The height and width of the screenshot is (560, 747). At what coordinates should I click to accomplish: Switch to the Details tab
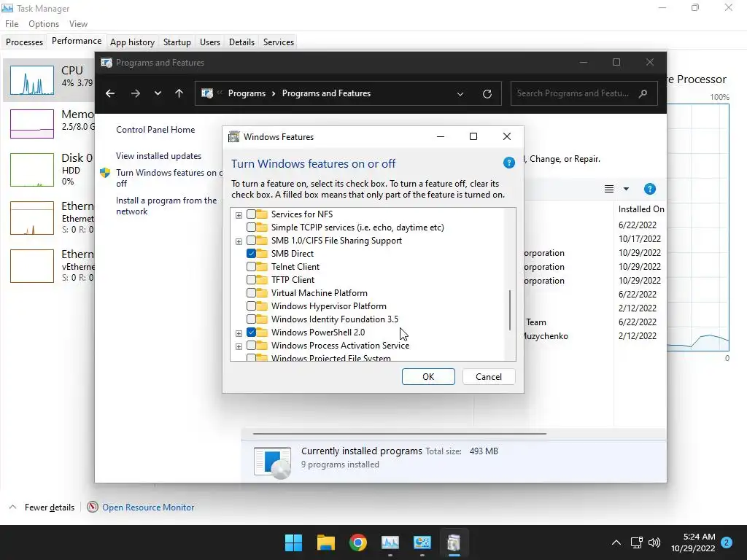tap(241, 42)
